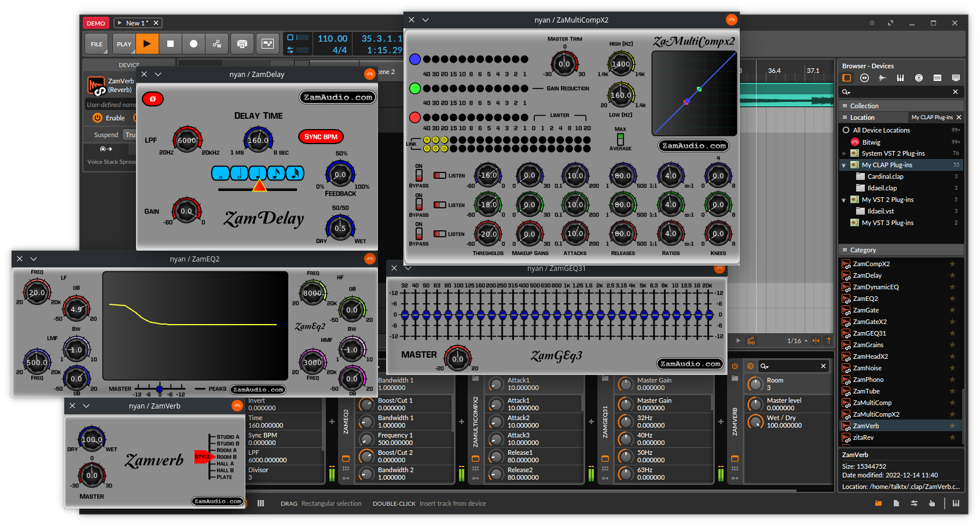The width and height of the screenshot is (980, 526).
Task: Select the multisample disc filter icon in Browser
Action: (919, 78)
